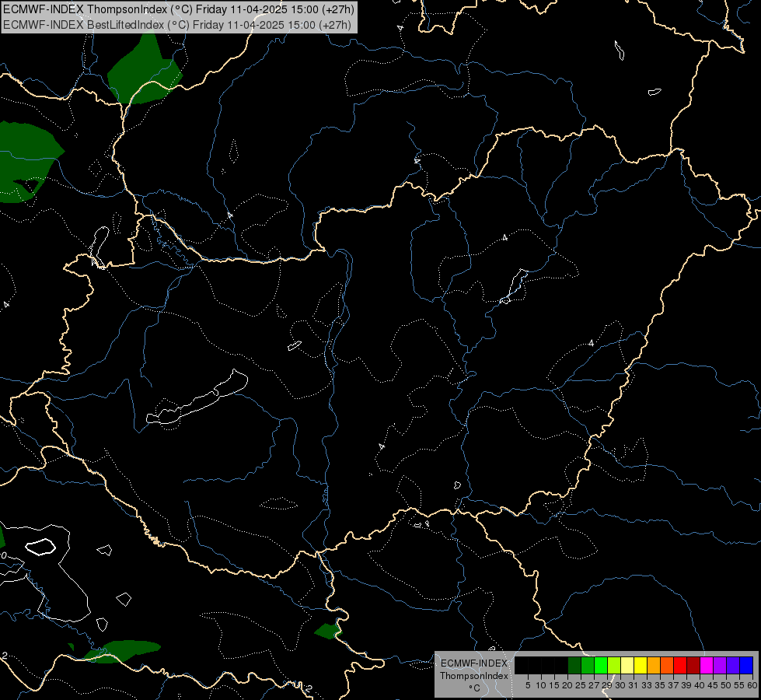Click the legend value label 20
The image size is (761, 700).
pos(567,685)
